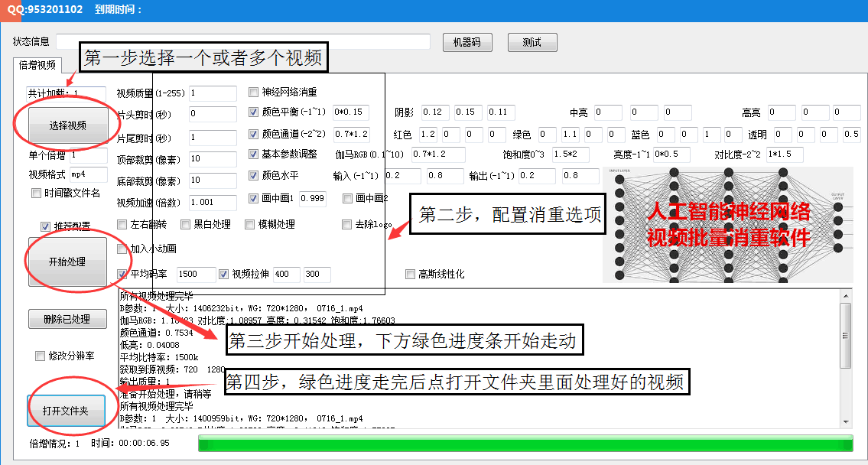This screenshot has height=465, width=868.
Task: Click the 开始处理 button to start processing
Action: click(67, 261)
